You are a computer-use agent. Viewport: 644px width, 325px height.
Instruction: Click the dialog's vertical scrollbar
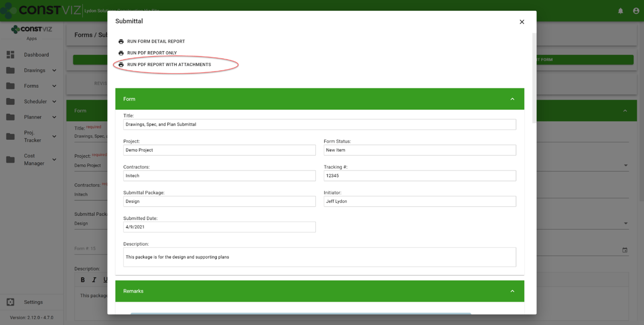click(x=534, y=77)
